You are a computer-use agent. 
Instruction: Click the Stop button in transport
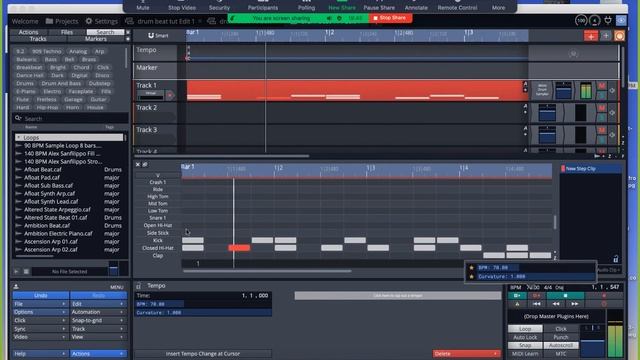(x=565, y=296)
